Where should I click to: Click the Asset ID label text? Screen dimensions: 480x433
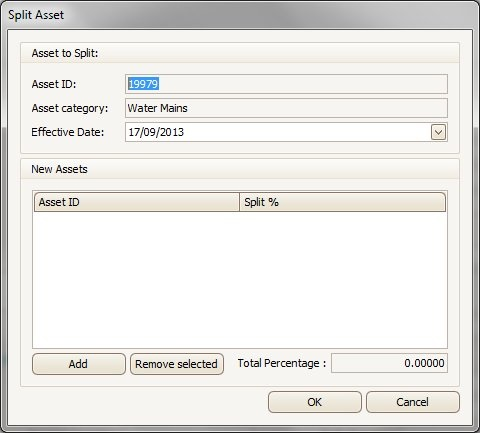point(54,84)
